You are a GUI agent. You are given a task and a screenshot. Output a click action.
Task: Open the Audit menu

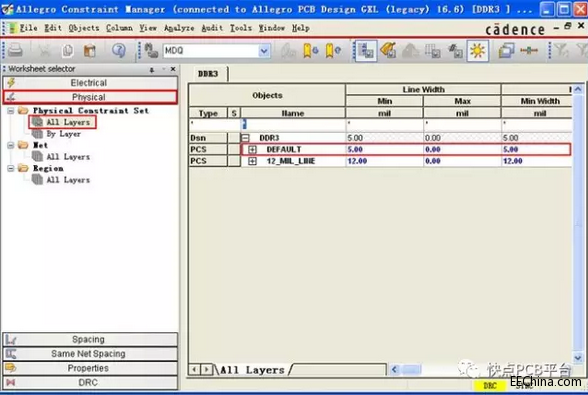[x=212, y=28]
